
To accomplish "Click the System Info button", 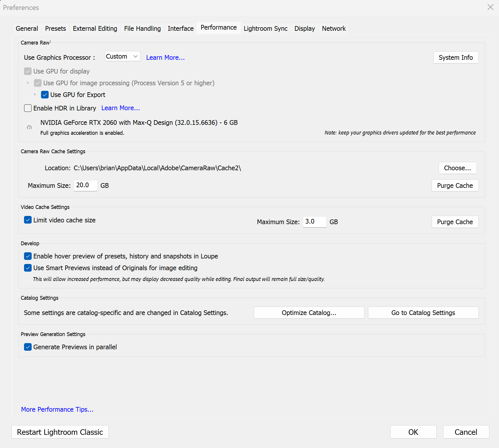I will (x=456, y=57).
